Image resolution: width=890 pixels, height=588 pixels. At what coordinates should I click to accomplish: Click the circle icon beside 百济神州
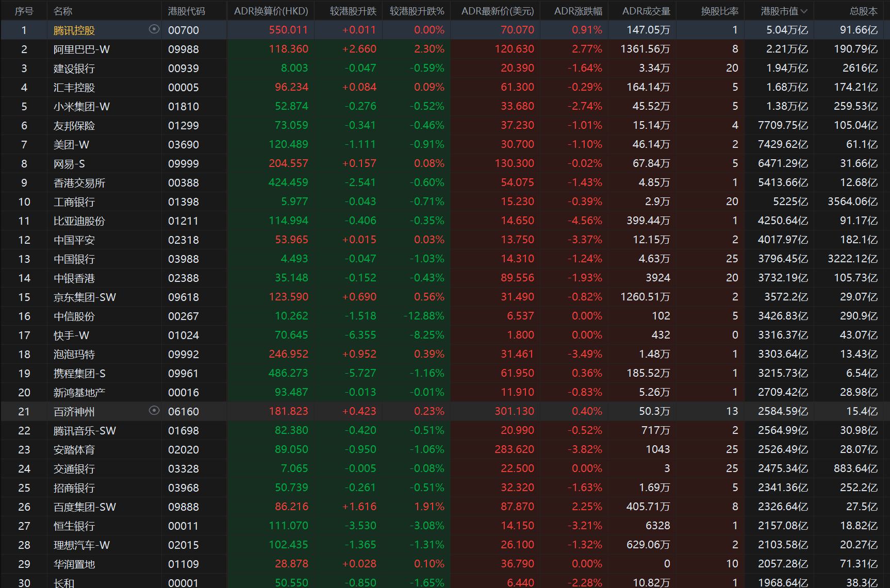(154, 411)
